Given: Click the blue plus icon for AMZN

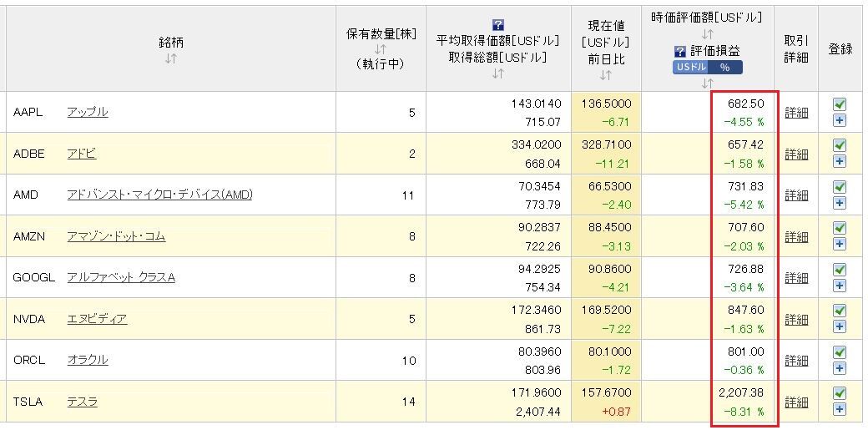Looking at the screenshot, I should [840, 244].
